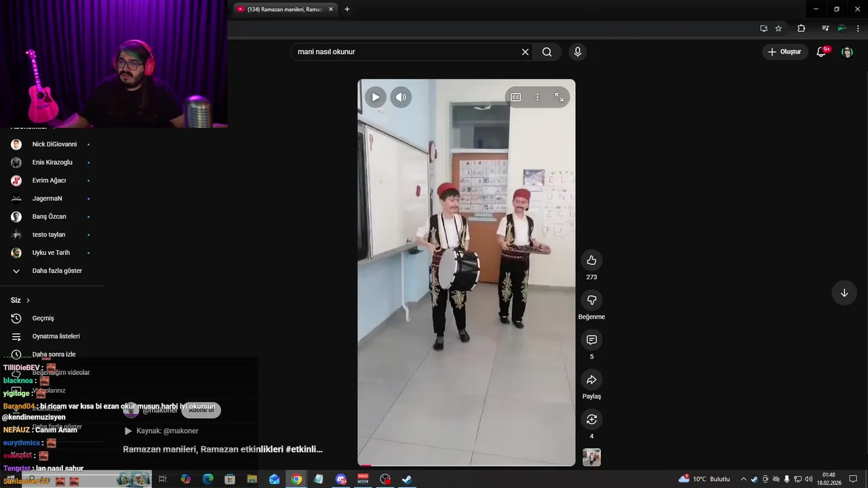Install app icon in address bar

click(x=764, y=28)
